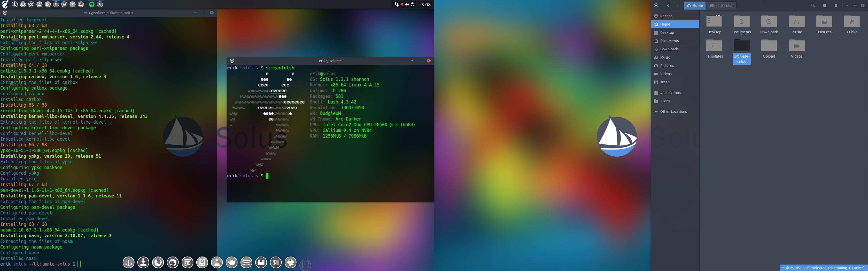Click the cursor at the screenfetch terminal prompt

[x=267, y=176]
